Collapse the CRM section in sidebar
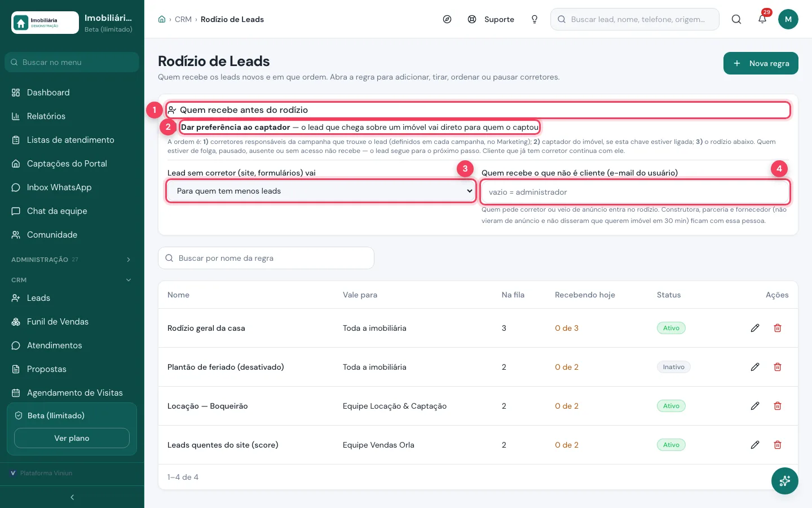This screenshot has width=812, height=508. click(x=72, y=280)
